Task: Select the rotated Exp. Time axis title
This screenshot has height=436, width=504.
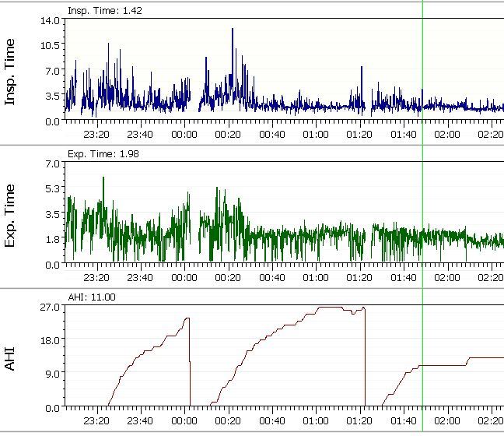Action: pyautogui.click(x=10, y=214)
